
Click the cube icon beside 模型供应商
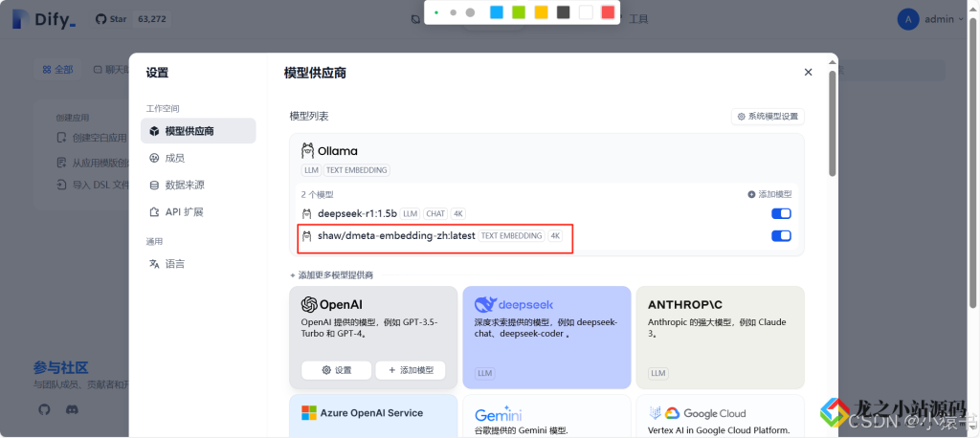click(x=154, y=131)
